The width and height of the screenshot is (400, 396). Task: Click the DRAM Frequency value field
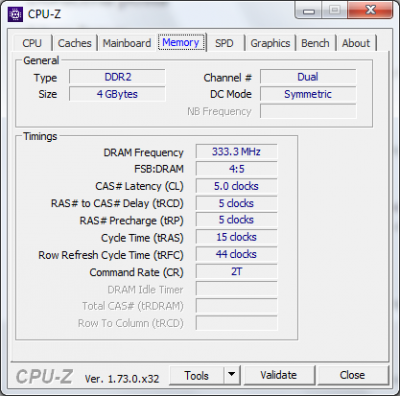pyautogui.click(x=236, y=152)
